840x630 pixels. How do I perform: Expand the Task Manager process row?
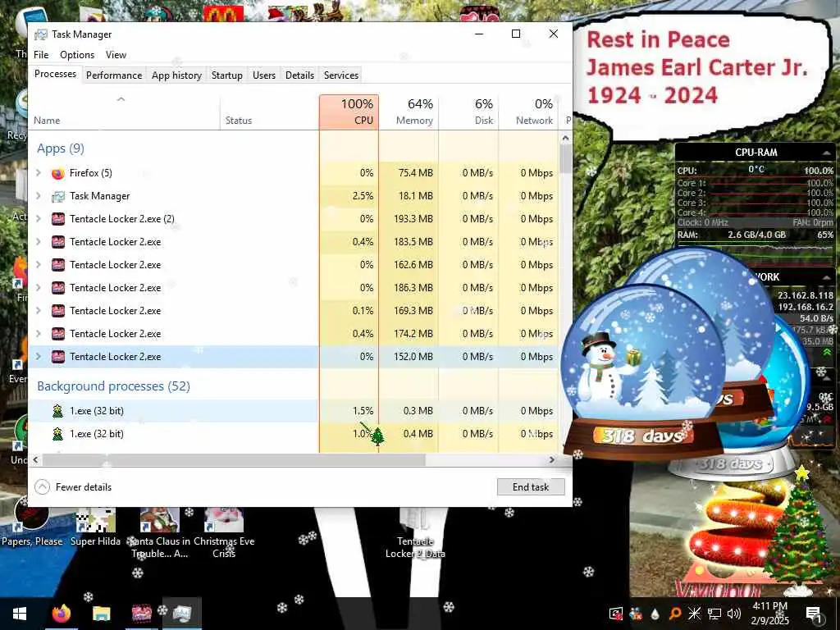pos(38,195)
